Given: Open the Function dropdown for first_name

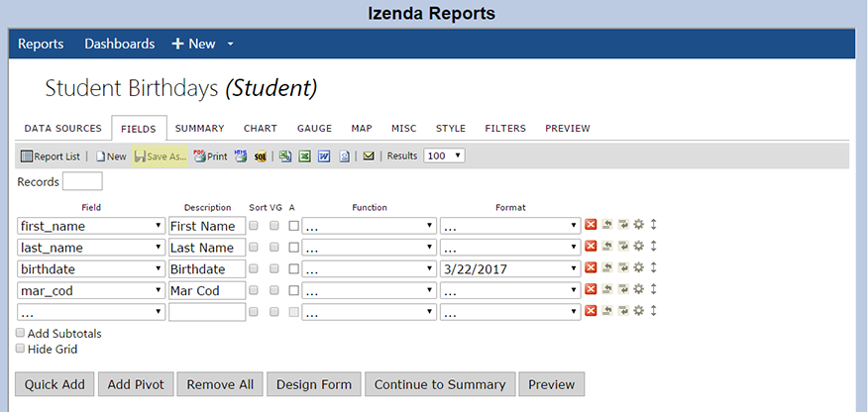Looking at the screenshot, I should [370, 226].
